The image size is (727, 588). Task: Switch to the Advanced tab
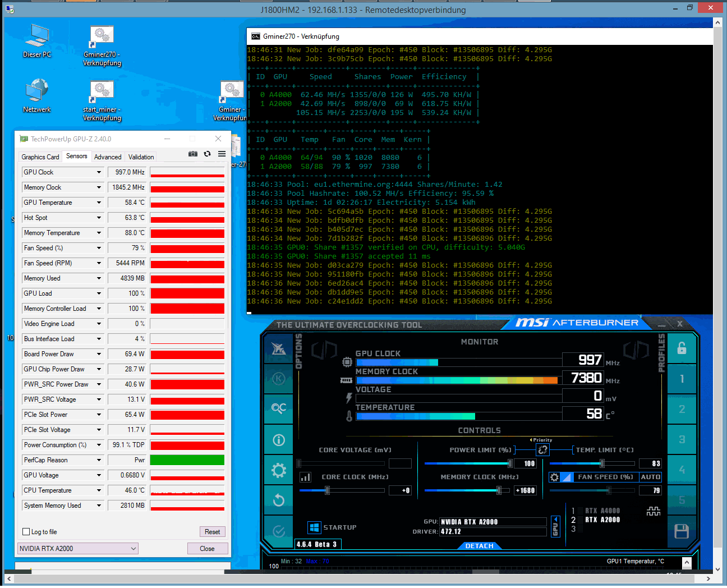tap(108, 157)
